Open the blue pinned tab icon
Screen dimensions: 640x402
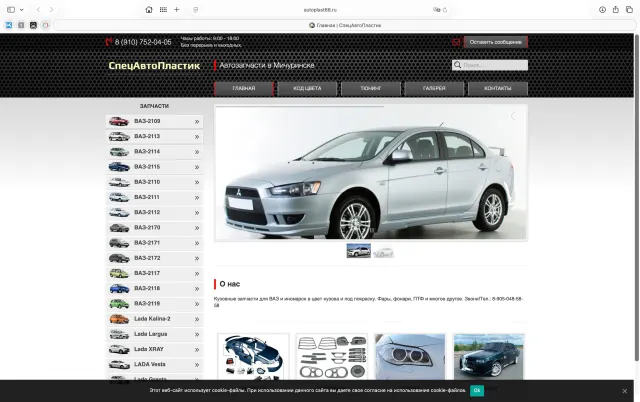(9, 25)
